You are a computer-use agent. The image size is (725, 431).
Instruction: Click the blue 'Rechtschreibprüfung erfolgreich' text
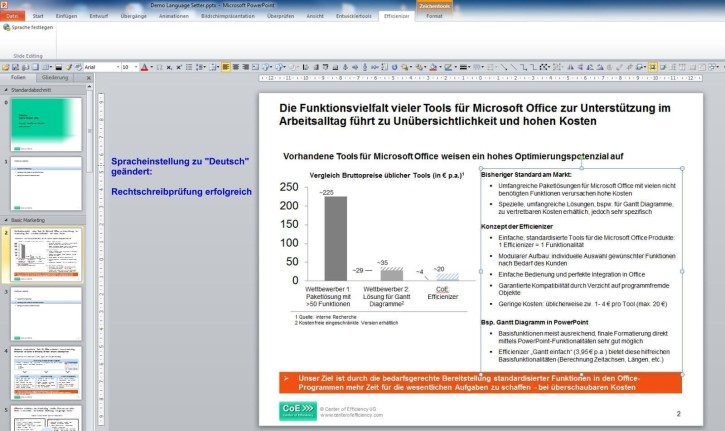pos(181,191)
